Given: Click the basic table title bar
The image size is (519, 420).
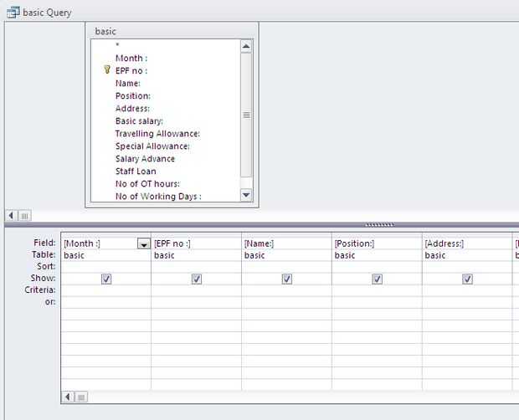Looking at the screenshot, I should (172, 31).
